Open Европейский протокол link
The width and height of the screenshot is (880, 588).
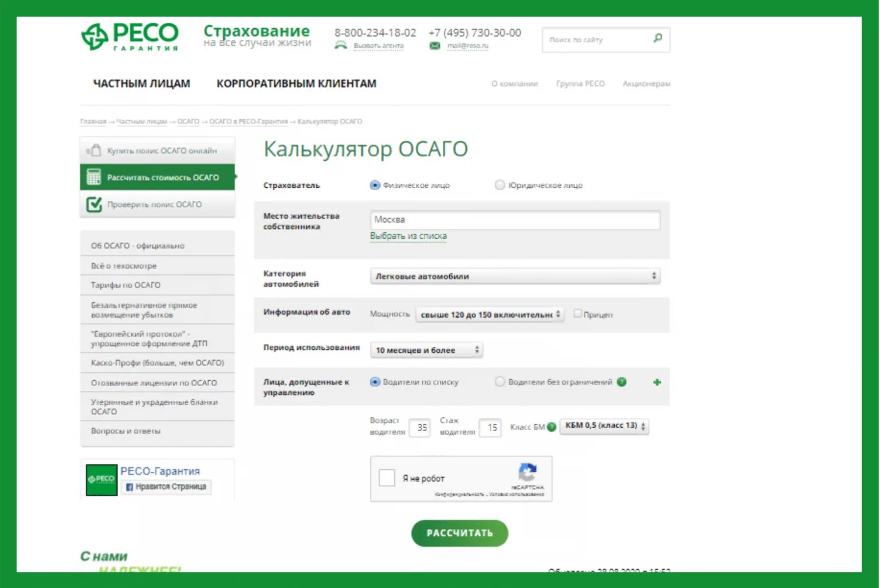pos(149,338)
